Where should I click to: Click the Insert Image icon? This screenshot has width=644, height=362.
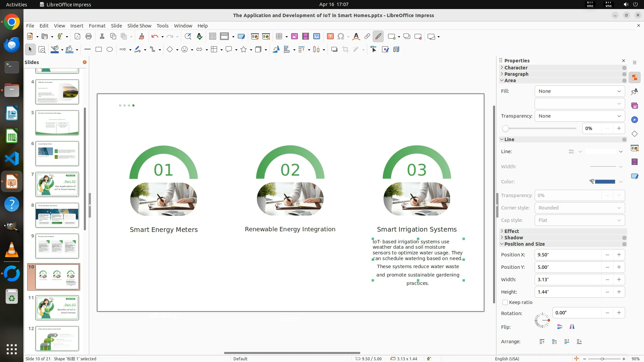tap(294, 37)
